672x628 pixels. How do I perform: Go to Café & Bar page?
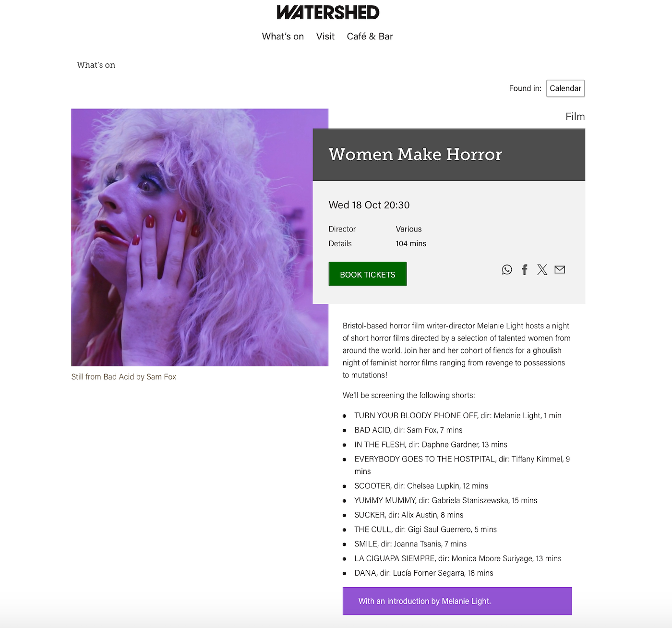370,36
